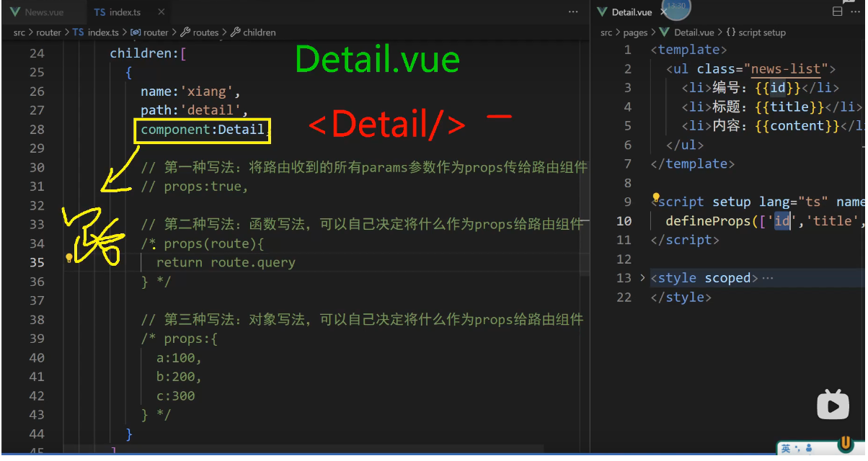Open the 'router' symbol breadcrumb after index.ts
The height and width of the screenshot is (461, 868).
pos(149,32)
